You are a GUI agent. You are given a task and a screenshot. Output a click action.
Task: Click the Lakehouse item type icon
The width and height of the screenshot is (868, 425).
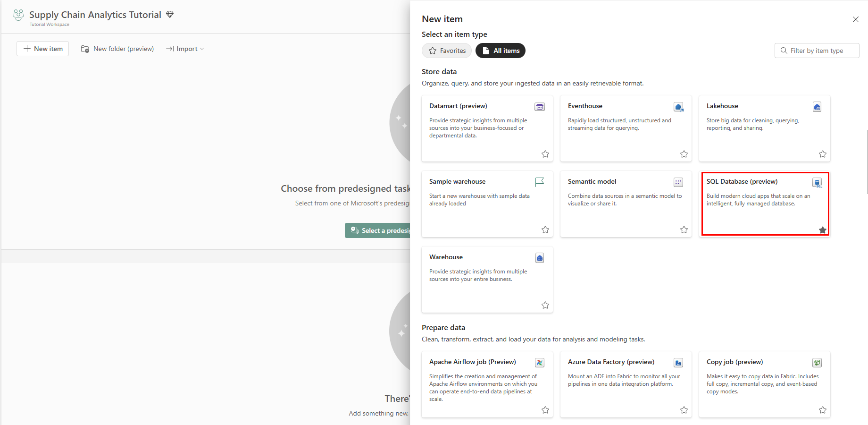coord(817,107)
